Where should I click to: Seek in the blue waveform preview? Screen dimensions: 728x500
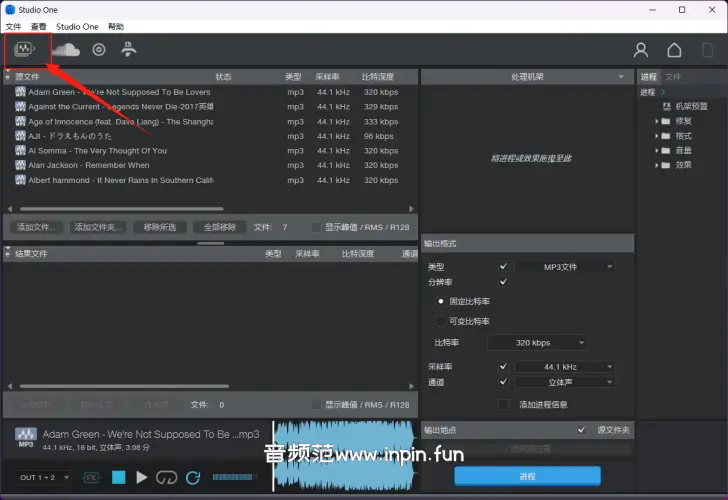344,455
